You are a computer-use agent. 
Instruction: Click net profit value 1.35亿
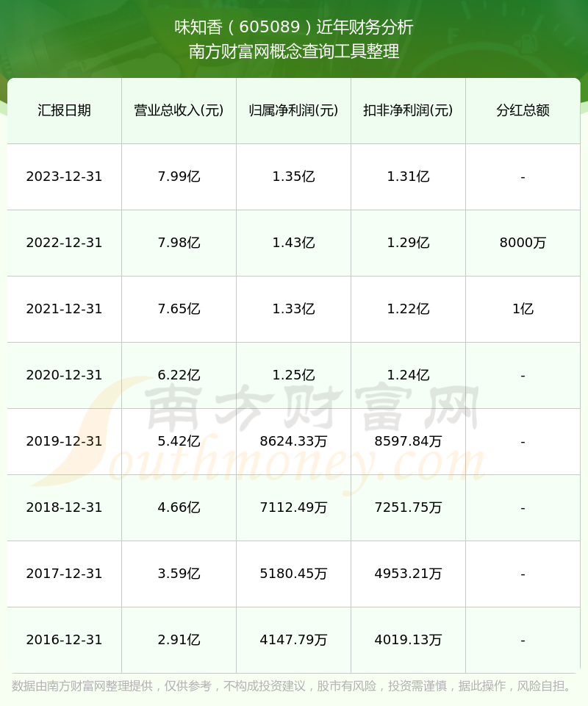(x=294, y=176)
